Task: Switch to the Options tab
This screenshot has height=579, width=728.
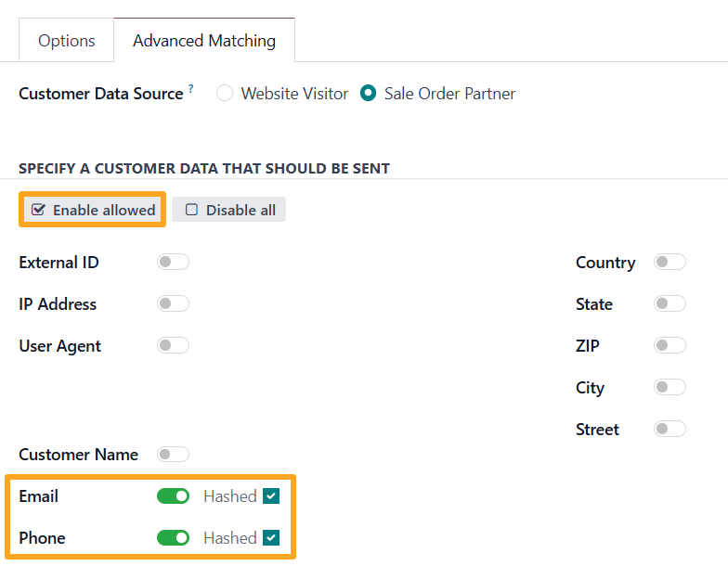Action: tap(66, 41)
